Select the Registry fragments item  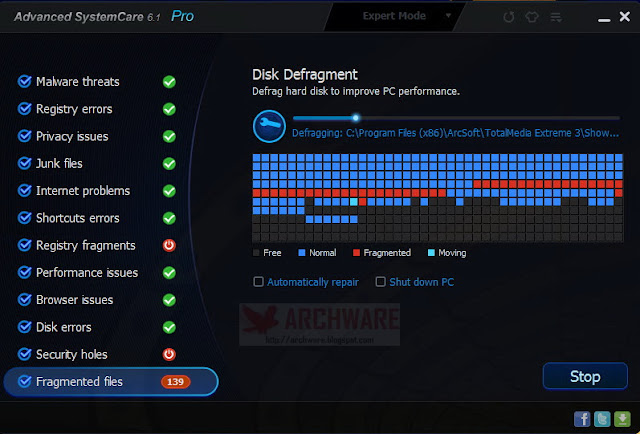tap(86, 245)
